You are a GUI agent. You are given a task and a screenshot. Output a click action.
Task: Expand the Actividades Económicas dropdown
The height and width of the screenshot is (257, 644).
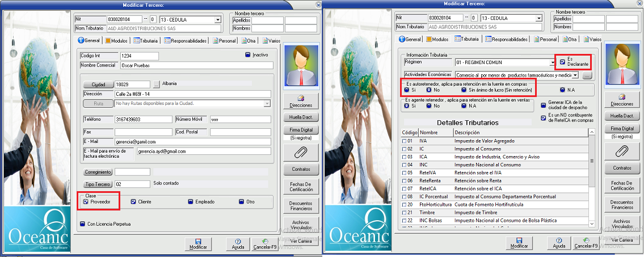tap(575, 75)
